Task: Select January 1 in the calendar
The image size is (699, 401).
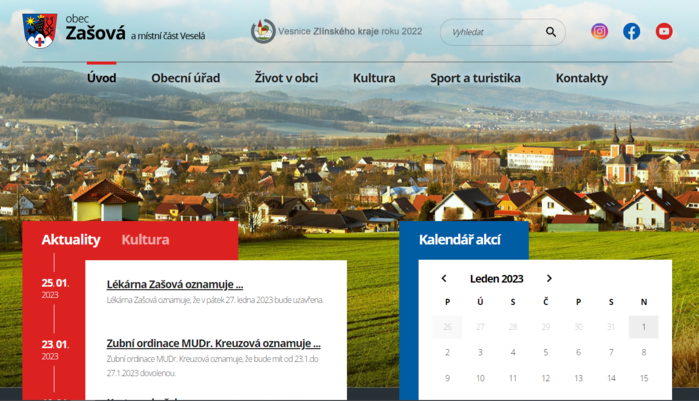Action: [x=643, y=327]
